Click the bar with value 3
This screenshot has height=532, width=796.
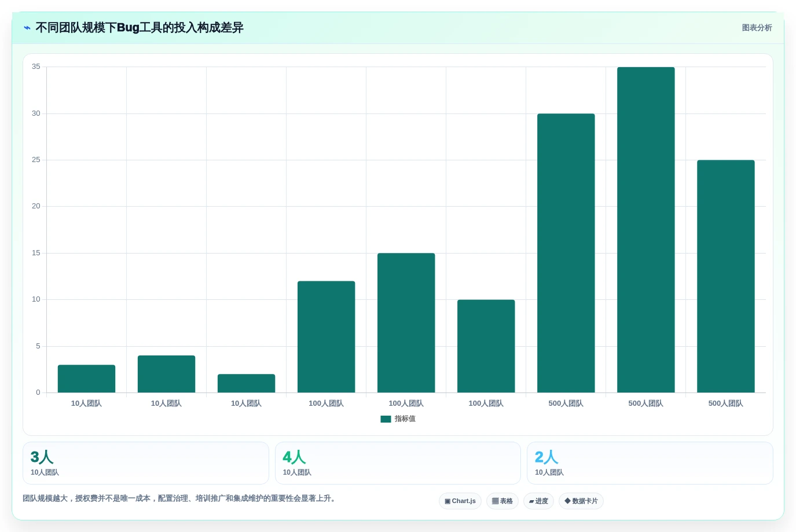tap(87, 379)
